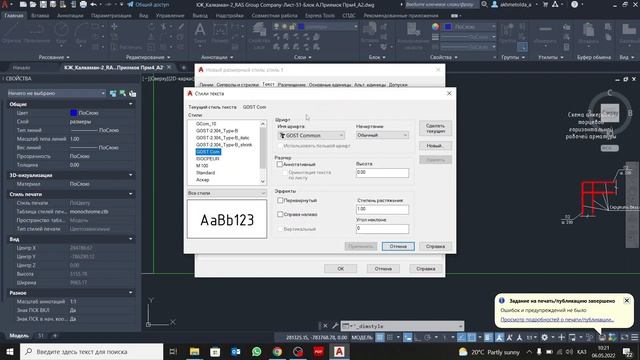This screenshot has width=640, height=360.
Task: Open the Все стили filter dropdown
Action: coord(227,193)
